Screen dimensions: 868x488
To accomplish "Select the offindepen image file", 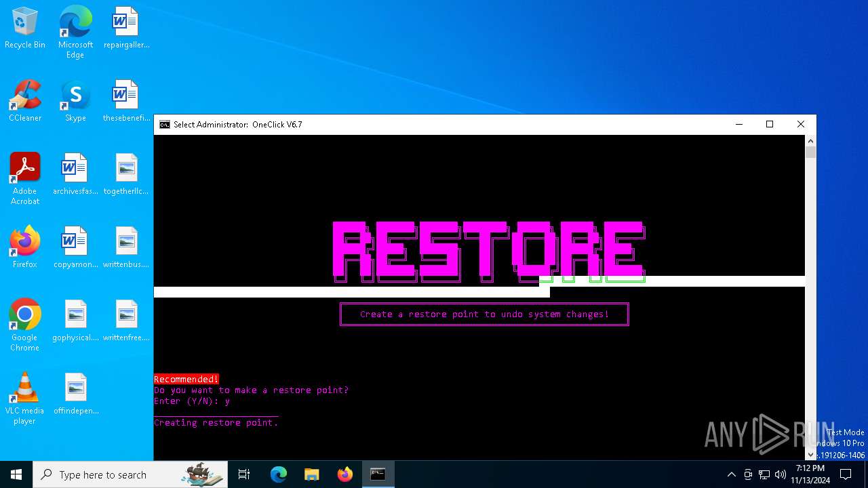I will (75, 394).
